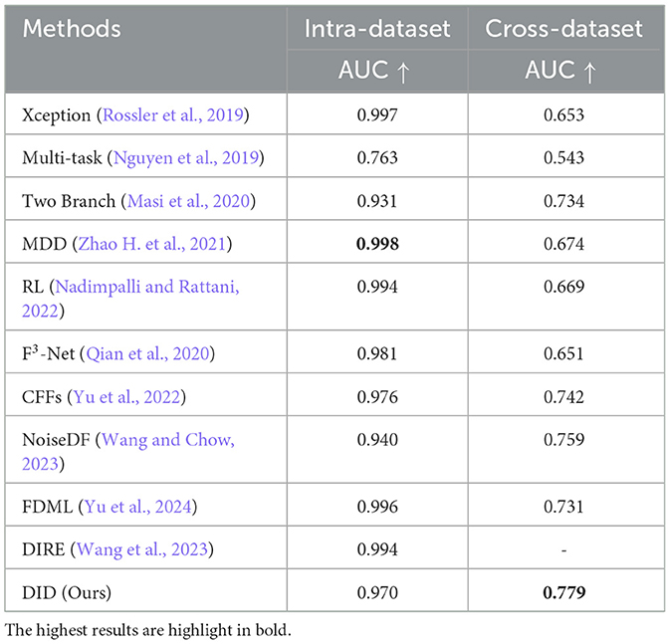This screenshot has width=670, height=644.
Task: Click the dash in the DIRE row
Action: 563,548
